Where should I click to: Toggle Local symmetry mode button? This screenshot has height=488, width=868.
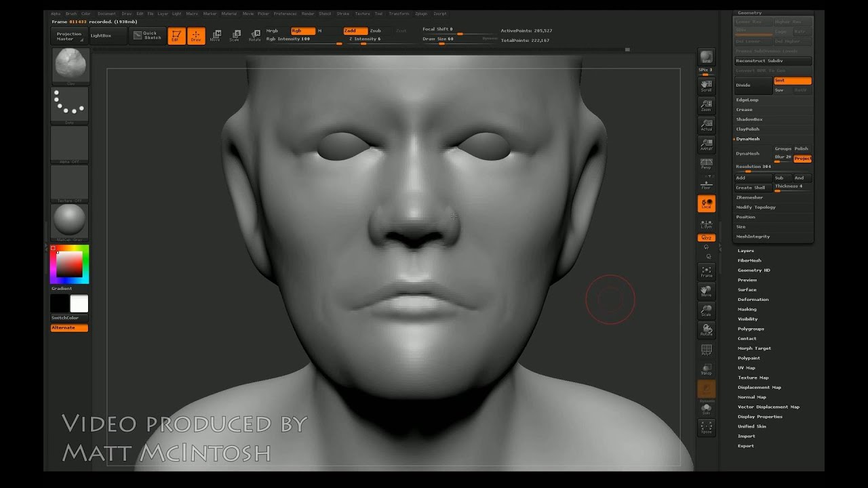click(706, 203)
